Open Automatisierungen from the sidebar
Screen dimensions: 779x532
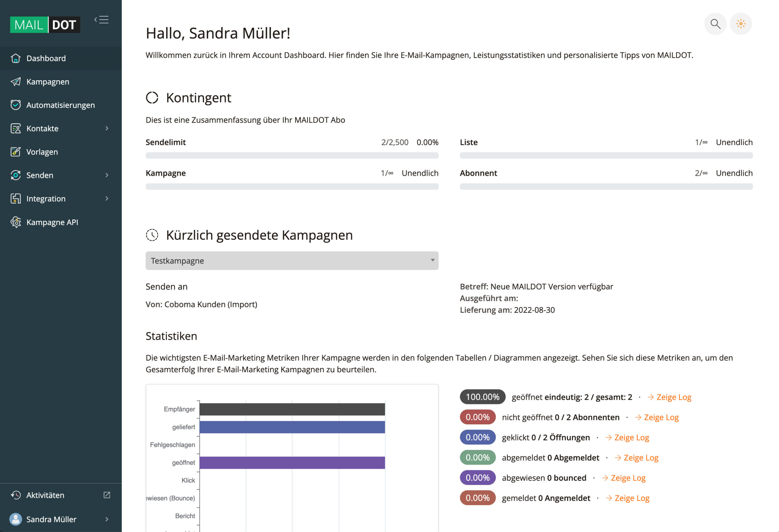point(60,105)
